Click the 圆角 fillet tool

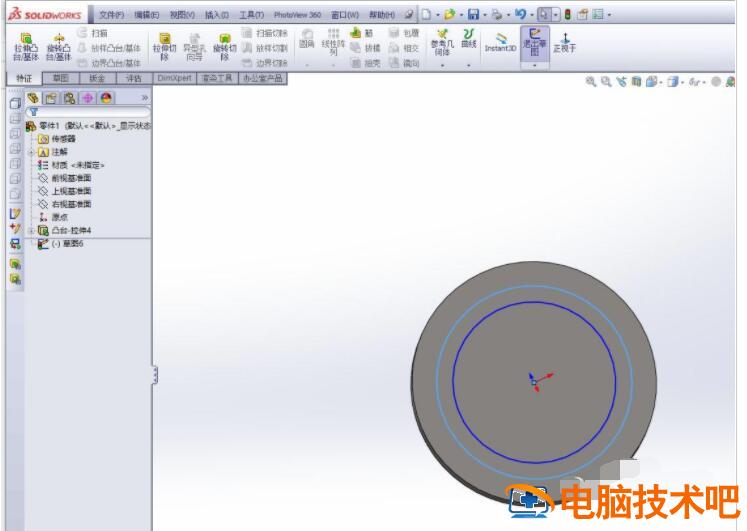coord(307,39)
